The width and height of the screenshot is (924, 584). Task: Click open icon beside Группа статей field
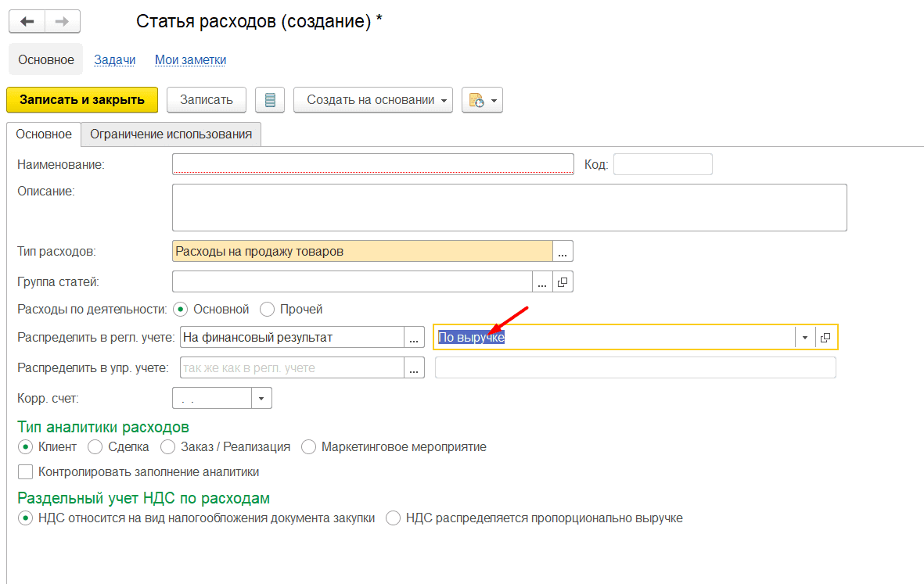563,281
